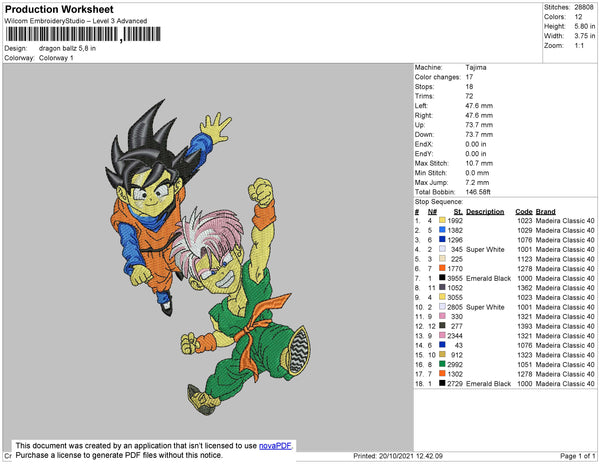Click the stitch count "43" in stop 14

tap(459, 345)
